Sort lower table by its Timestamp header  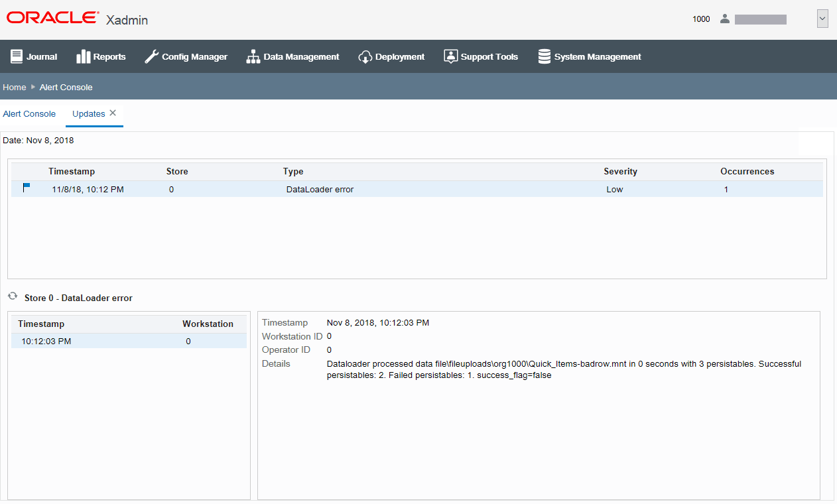click(41, 324)
